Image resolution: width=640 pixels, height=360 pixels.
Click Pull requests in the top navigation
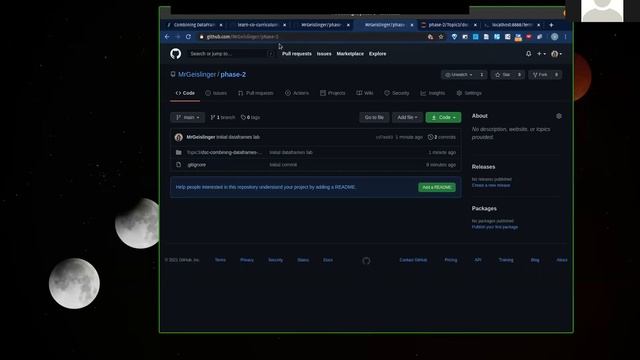[297, 53]
